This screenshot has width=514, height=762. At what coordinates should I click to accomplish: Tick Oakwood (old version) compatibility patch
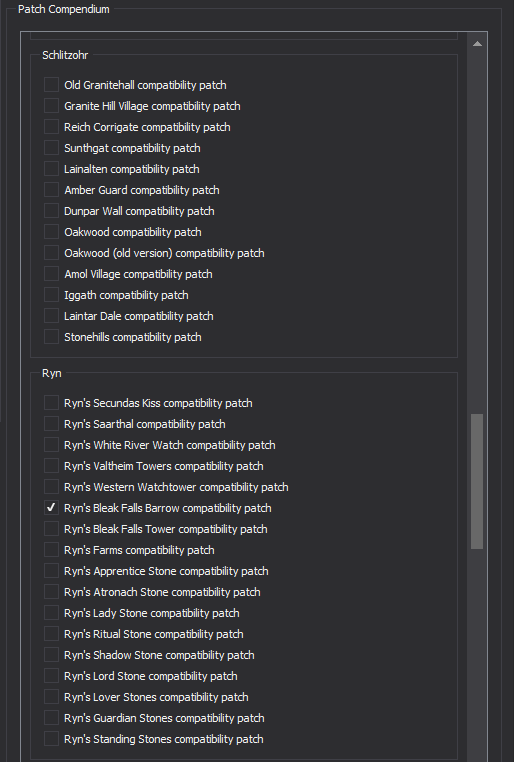(51, 252)
